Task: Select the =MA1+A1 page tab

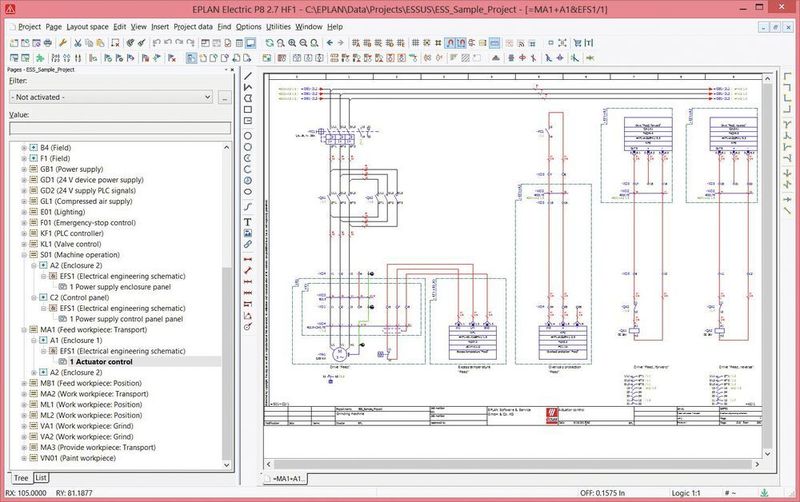Action: 286,479
